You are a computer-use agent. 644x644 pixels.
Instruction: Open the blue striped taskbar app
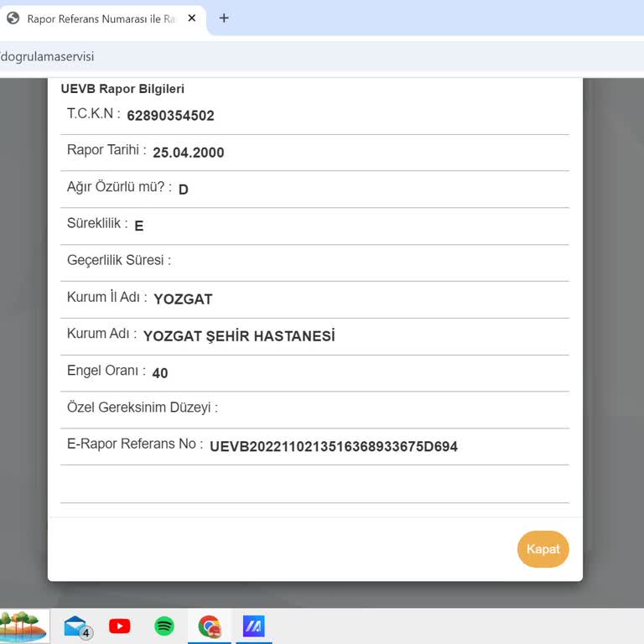click(254, 626)
